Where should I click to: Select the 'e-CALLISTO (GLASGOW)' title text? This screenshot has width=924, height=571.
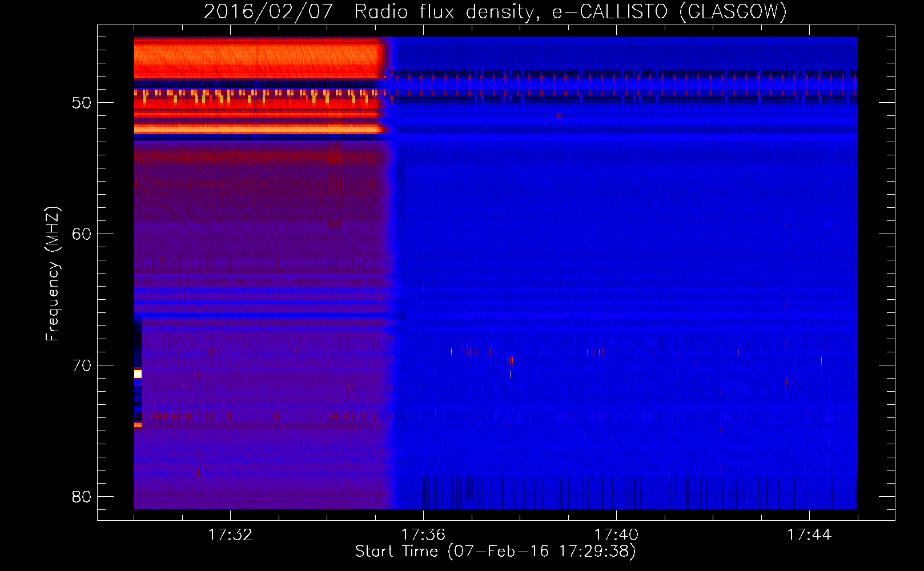669,11
